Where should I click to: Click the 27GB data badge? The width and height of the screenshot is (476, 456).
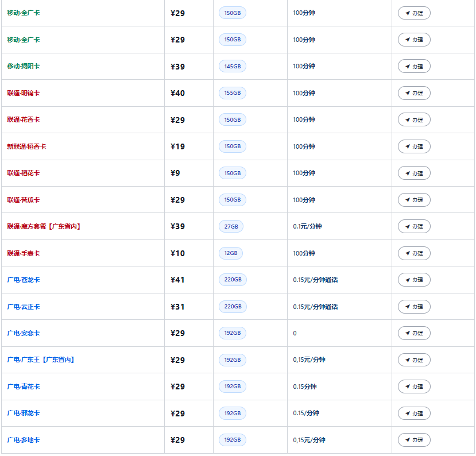231,226
